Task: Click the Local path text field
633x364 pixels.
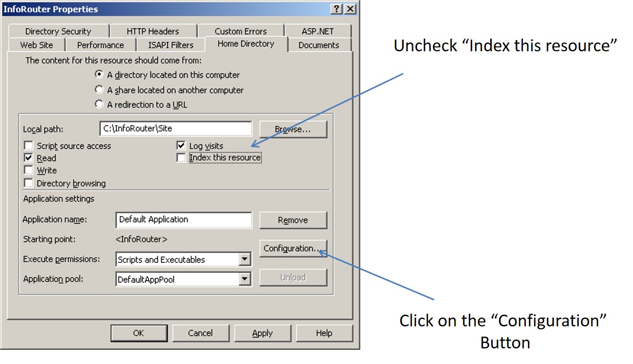Action: point(175,128)
